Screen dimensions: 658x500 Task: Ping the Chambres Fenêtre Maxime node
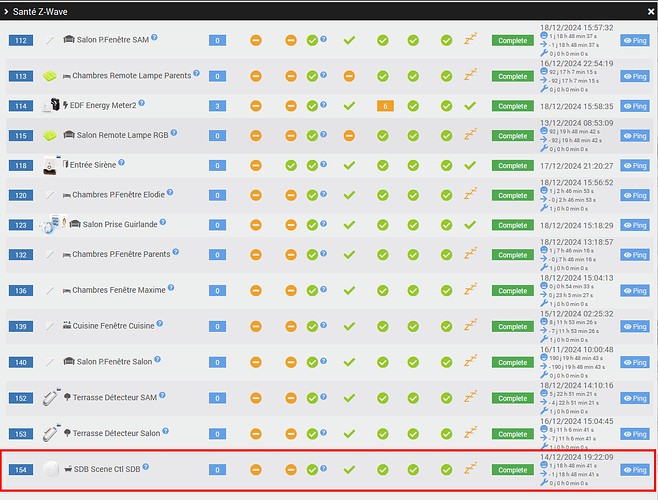634,291
